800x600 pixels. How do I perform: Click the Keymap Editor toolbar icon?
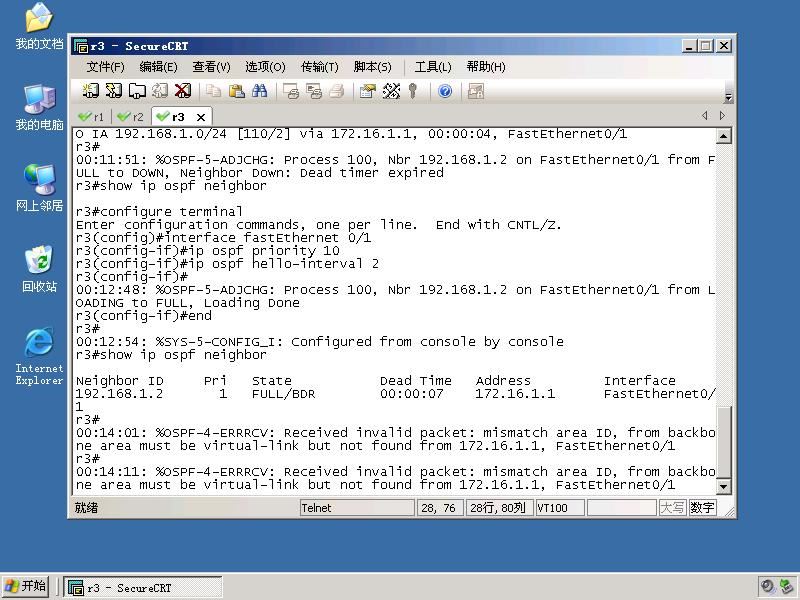(391, 91)
